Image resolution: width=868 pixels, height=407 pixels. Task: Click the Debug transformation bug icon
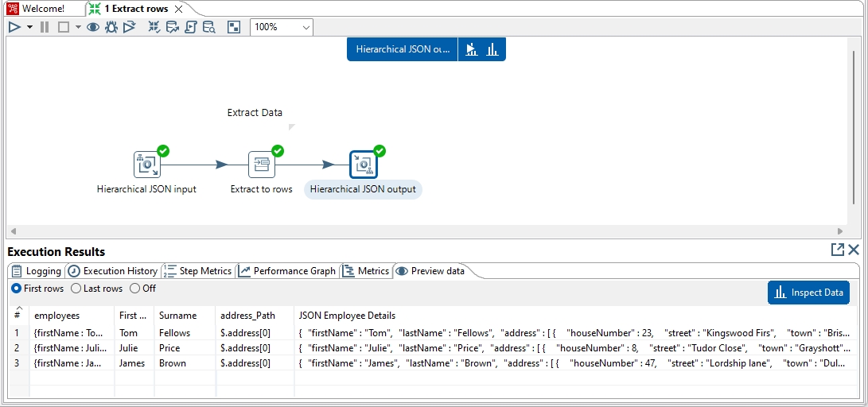111,27
